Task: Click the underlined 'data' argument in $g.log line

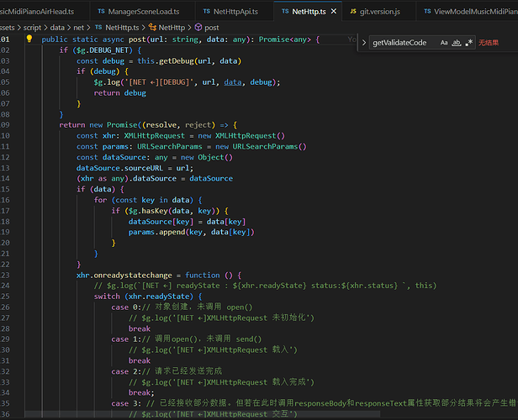Action: tap(233, 82)
